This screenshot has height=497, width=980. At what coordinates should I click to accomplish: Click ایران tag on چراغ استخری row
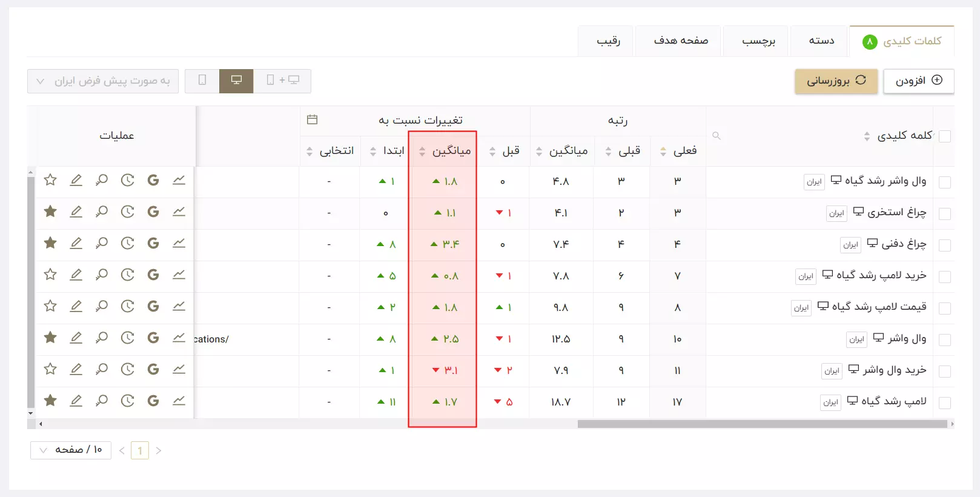[836, 213]
